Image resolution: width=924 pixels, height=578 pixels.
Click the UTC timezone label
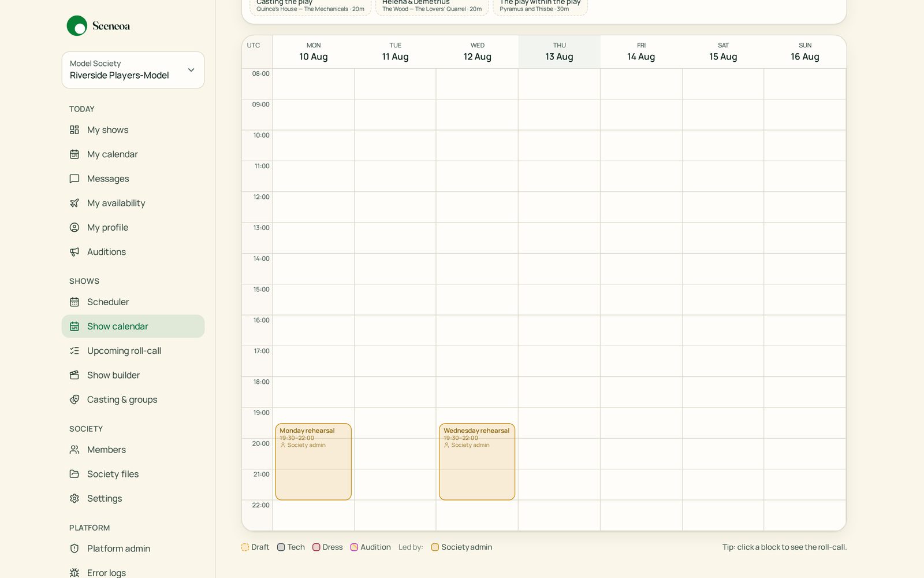254,45
